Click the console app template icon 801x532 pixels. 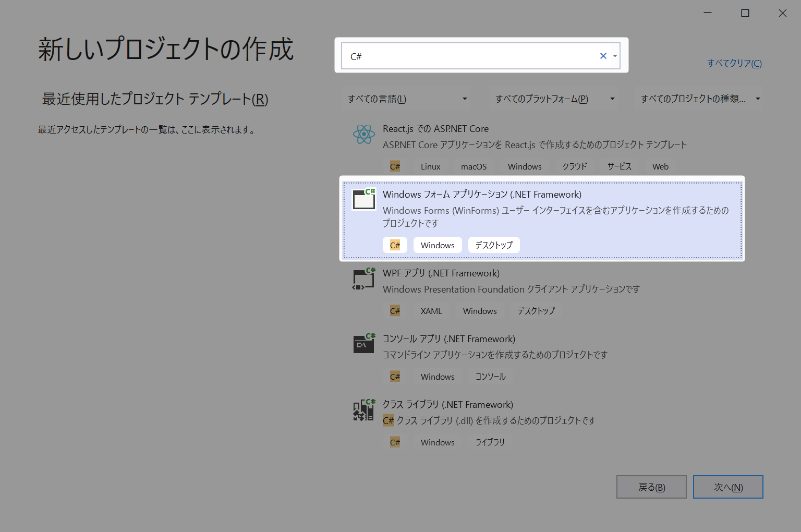(x=364, y=344)
